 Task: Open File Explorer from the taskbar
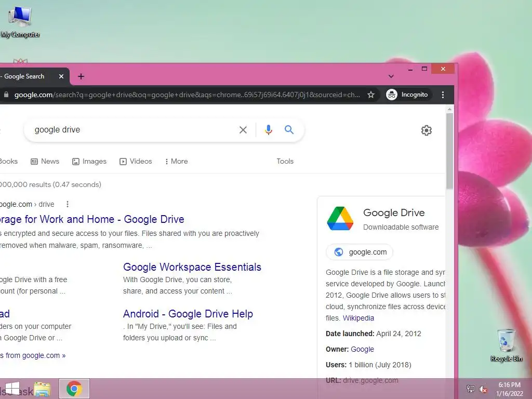click(x=42, y=389)
